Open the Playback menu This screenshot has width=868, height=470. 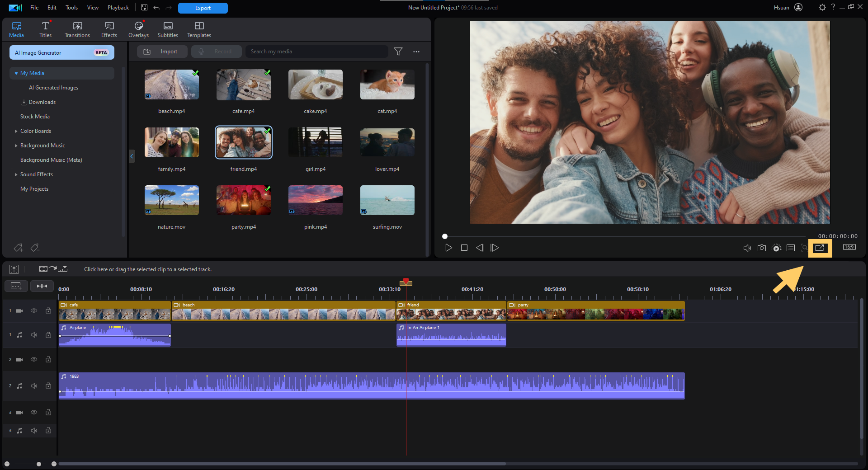[x=118, y=7]
